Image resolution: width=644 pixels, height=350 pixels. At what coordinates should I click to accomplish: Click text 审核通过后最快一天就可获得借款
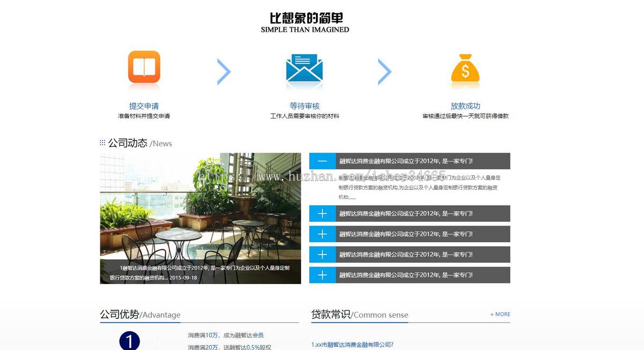(x=465, y=116)
